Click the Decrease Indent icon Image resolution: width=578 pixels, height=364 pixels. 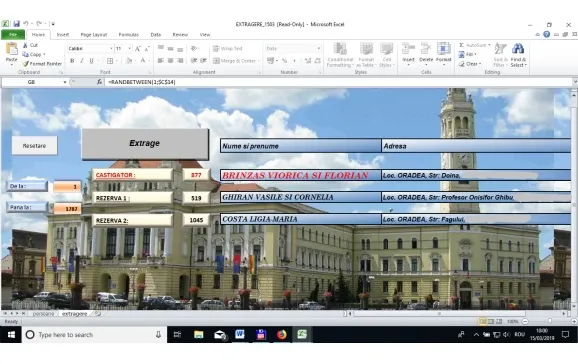[x=194, y=61]
